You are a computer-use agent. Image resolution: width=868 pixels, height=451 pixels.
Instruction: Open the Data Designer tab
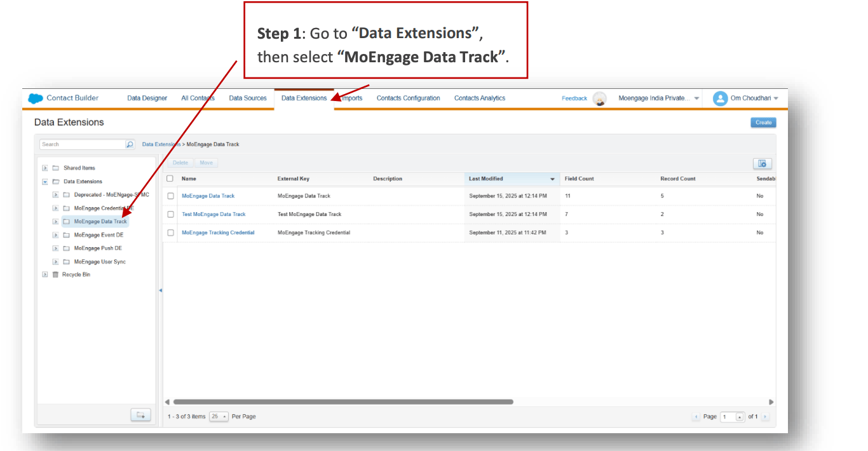(147, 98)
